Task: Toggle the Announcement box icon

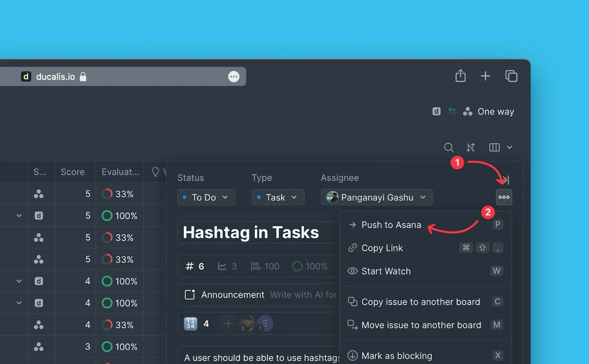Action: (x=190, y=295)
